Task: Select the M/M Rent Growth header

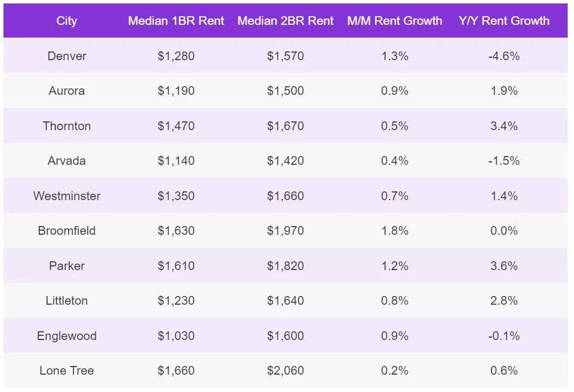Action: click(x=395, y=21)
